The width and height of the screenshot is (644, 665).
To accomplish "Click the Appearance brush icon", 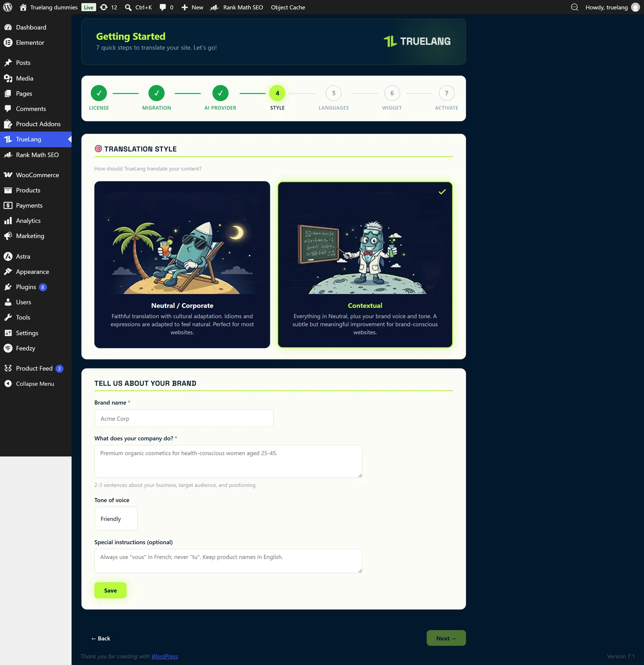I will (x=8, y=272).
